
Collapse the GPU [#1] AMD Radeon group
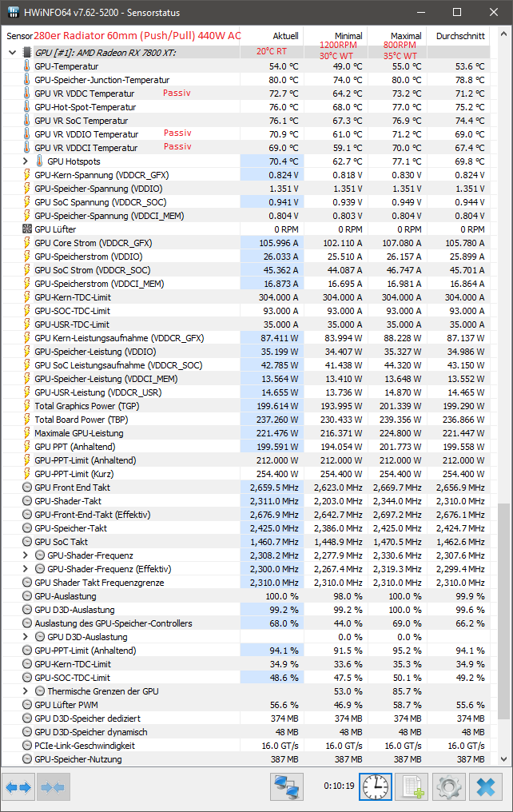pyautogui.click(x=13, y=52)
